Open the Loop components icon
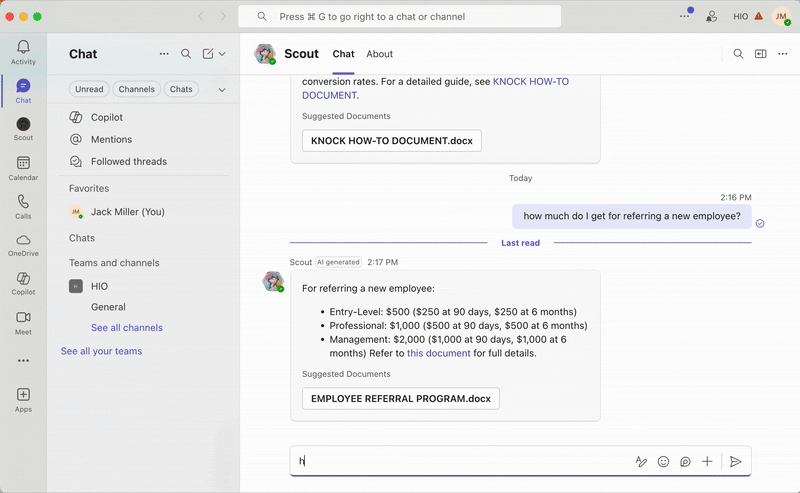The height and width of the screenshot is (493, 800). (685, 461)
